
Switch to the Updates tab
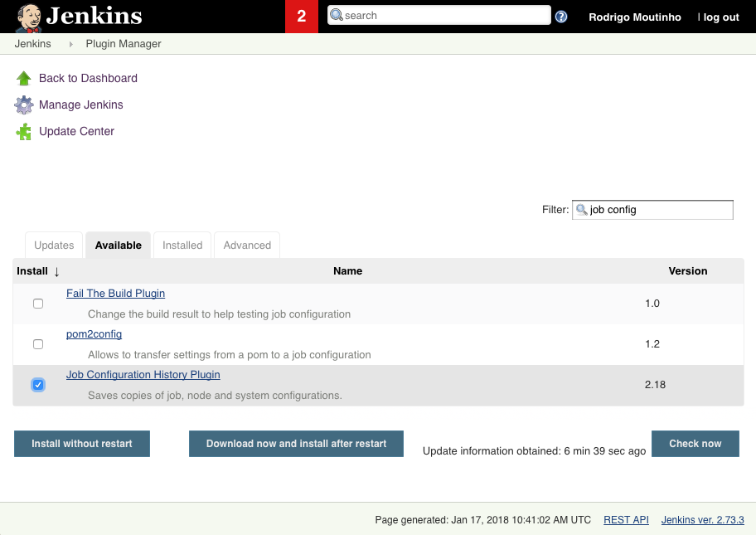54,246
